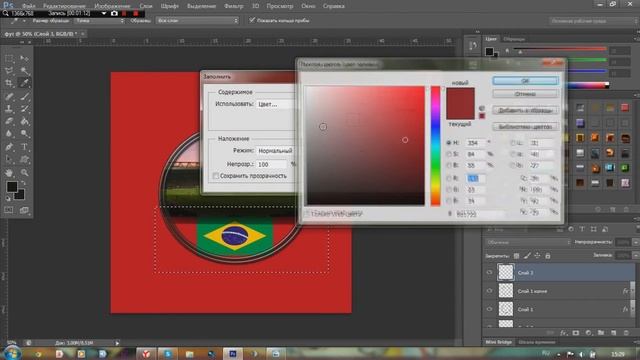The width and height of the screenshot is (640, 360).
Task: Open the Образец Все слои dropdown
Action: 197,20
